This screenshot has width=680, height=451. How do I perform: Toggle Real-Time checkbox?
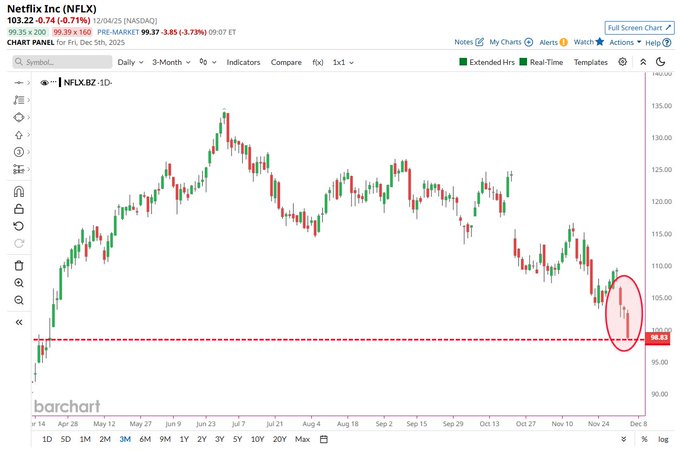[x=523, y=62]
